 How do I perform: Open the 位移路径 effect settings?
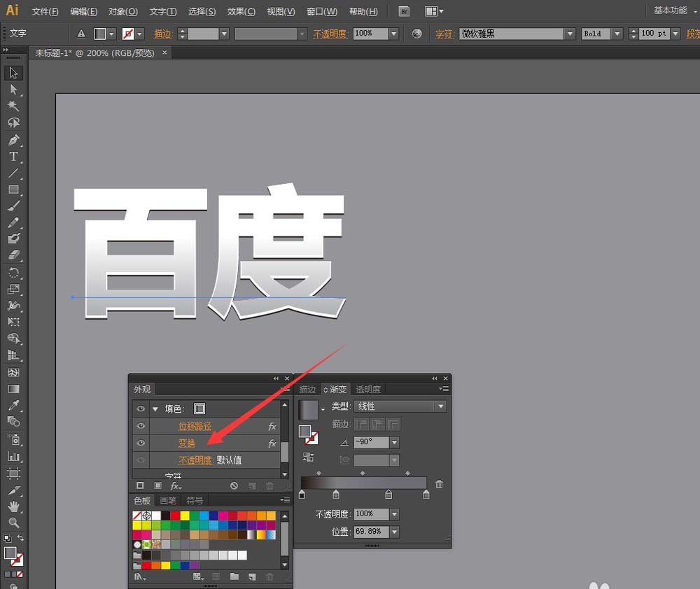pyautogui.click(x=195, y=427)
